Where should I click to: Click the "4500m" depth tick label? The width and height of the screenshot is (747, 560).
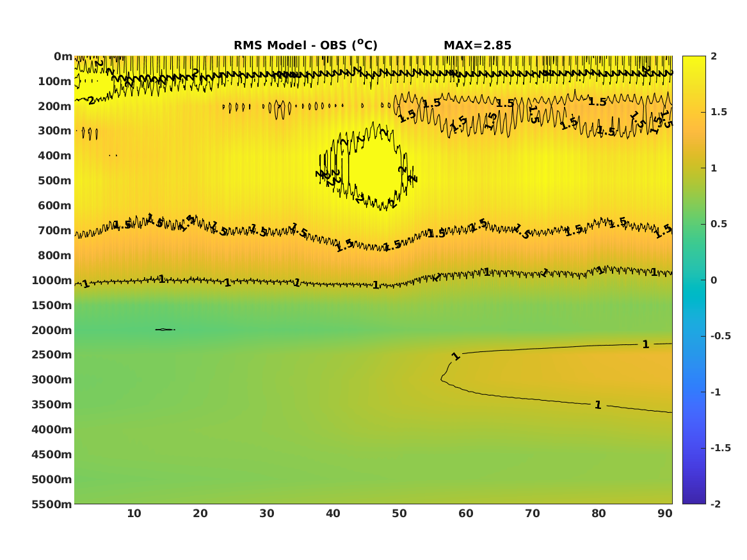click(52, 454)
